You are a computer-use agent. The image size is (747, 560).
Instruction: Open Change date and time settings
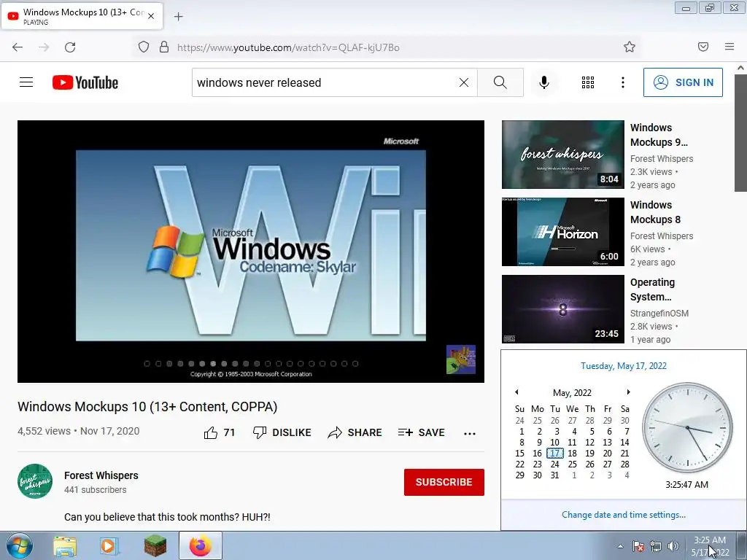click(624, 514)
